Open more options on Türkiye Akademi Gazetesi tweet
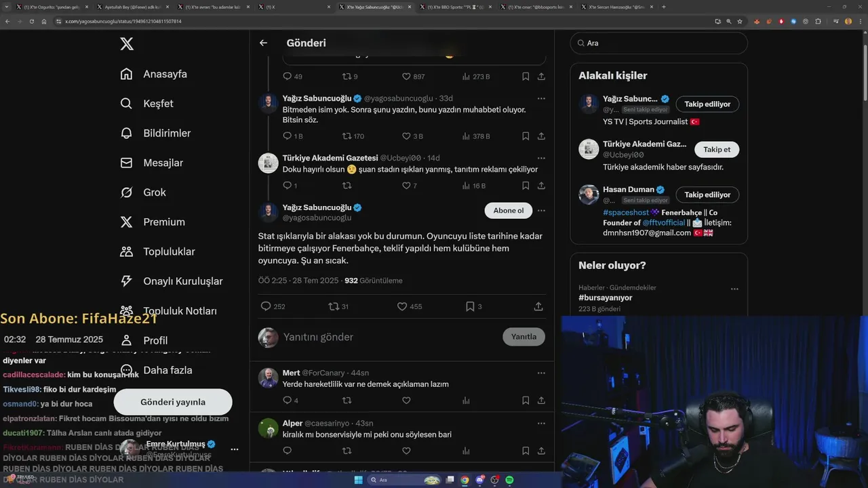868x488 pixels. 541,158
